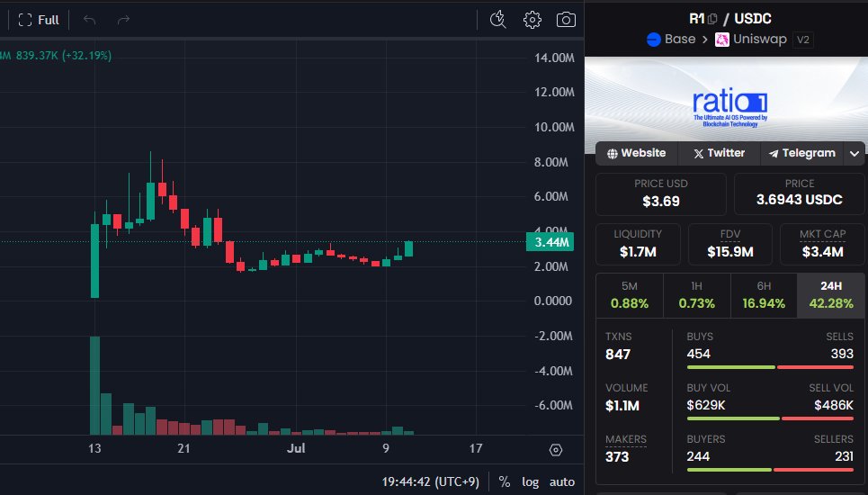868x495 pixels.
Task: Undo the last chart action
Action: click(x=89, y=19)
